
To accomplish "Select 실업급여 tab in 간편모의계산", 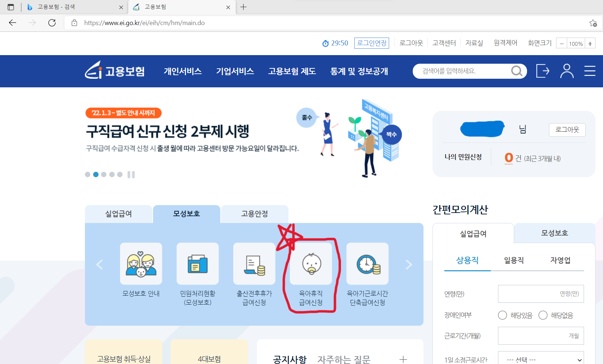I will pyautogui.click(x=473, y=234).
